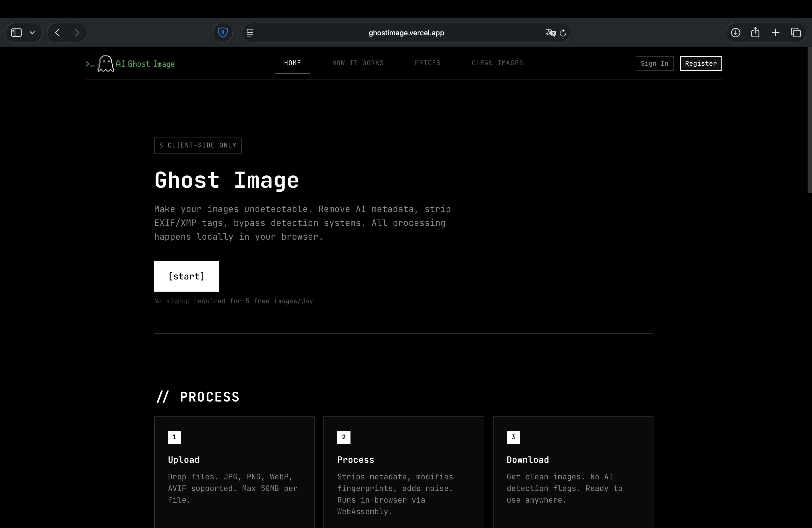Open the Sign In form
This screenshot has width=812, height=528.
point(654,64)
